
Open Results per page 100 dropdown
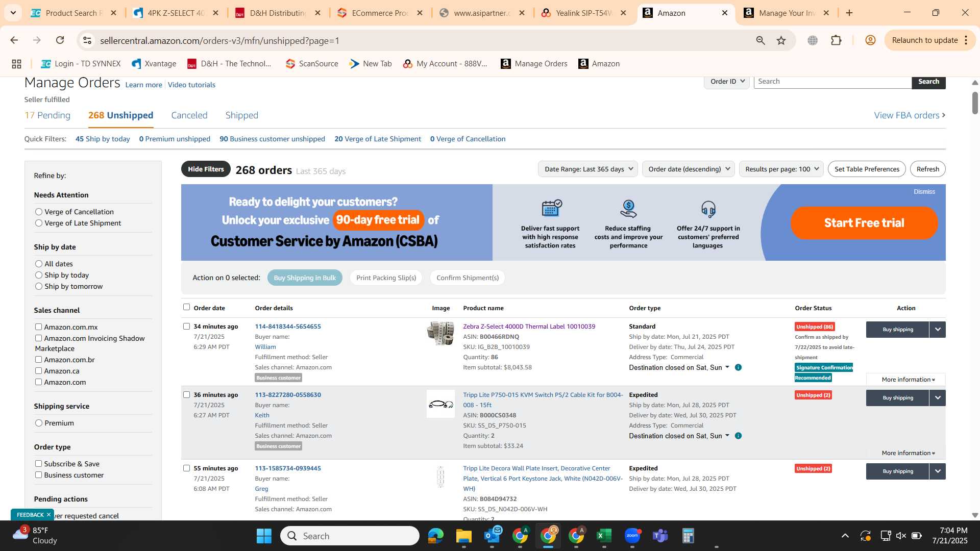point(781,169)
